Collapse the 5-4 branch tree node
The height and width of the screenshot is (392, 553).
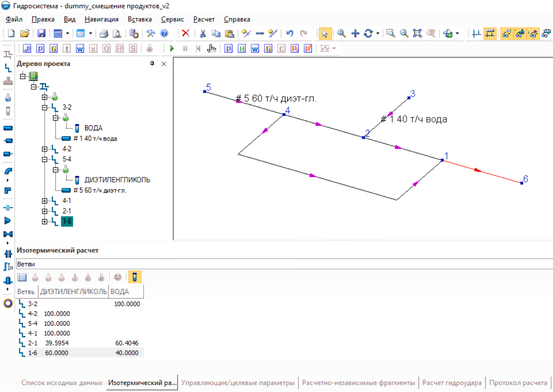click(x=45, y=159)
